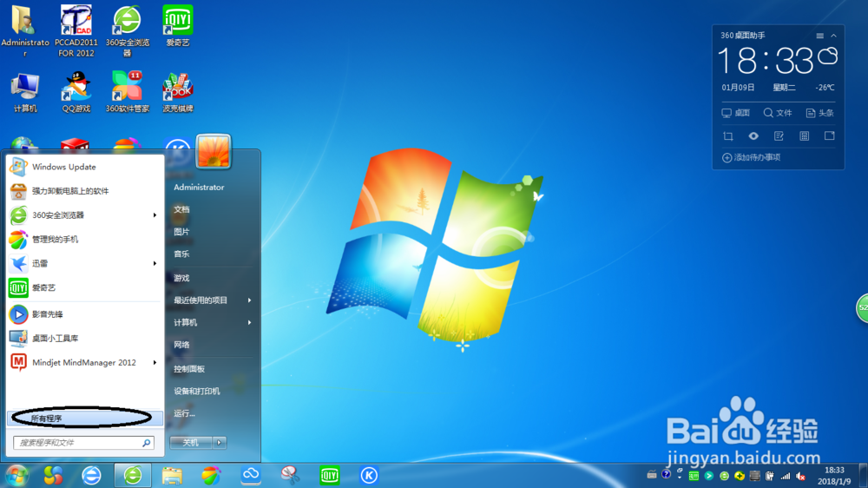
Task: Open 头条 in the 360桌面助手 widget
Action: 820,113
